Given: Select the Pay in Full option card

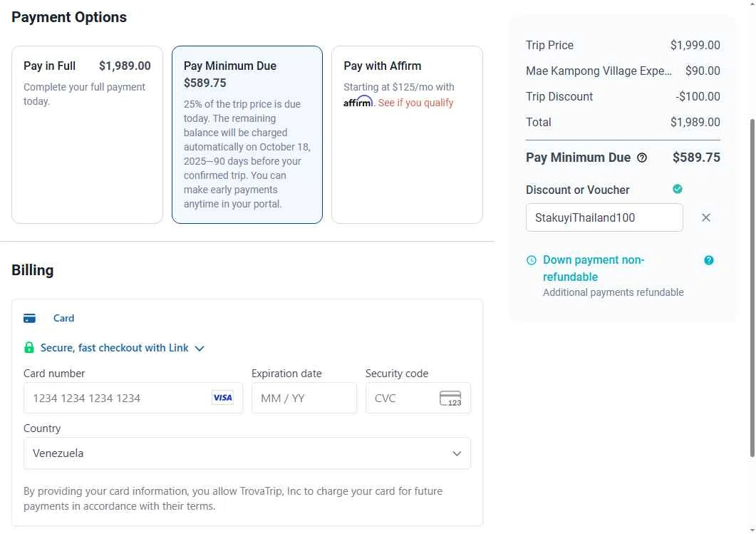Looking at the screenshot, I should tap(87, 135).
